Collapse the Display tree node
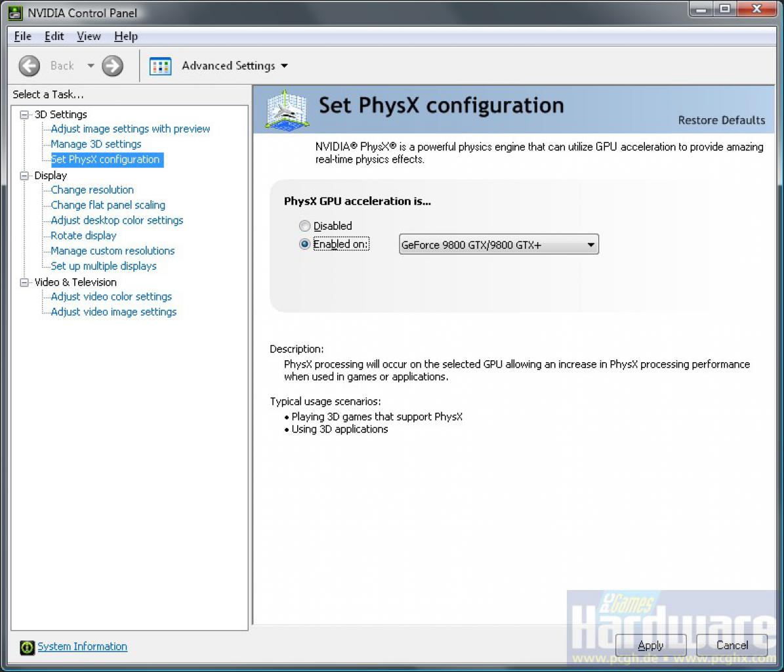Image resolution: width=784 pixels, height=672 pixels. 24,175
